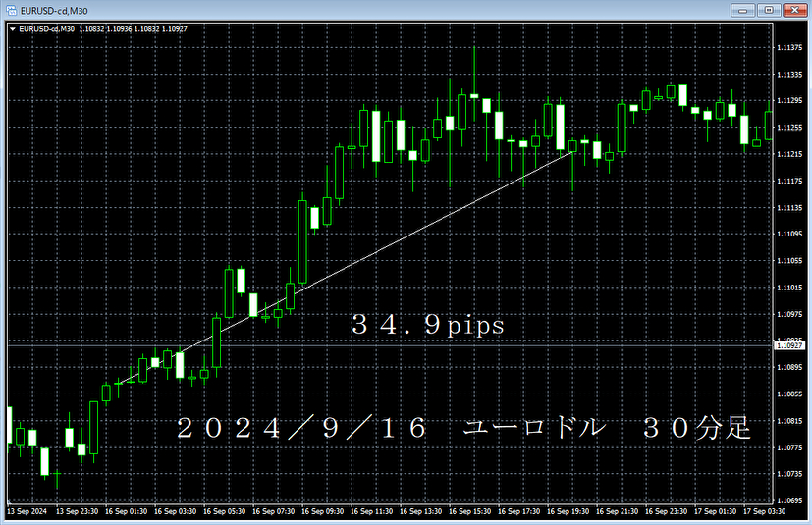Viewport: 812px width, 525px height.
Task: Click the 16 Sep 07:30 time label
Action: [x=273, y=511]
